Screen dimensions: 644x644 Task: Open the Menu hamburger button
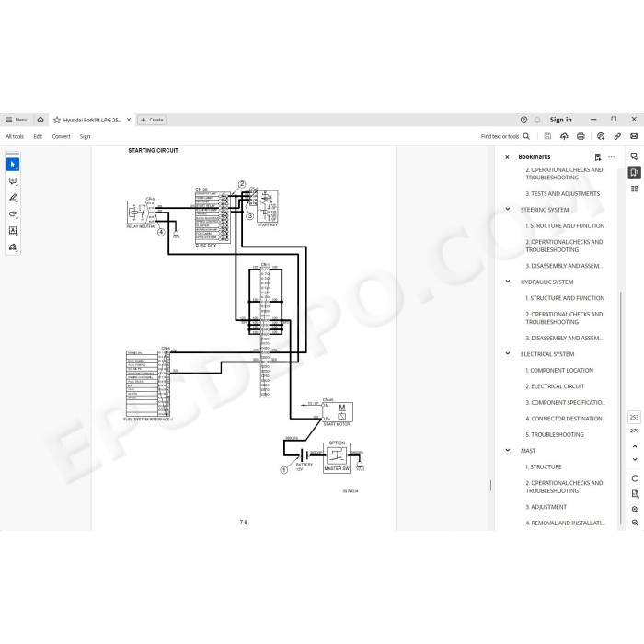[17, 120]
